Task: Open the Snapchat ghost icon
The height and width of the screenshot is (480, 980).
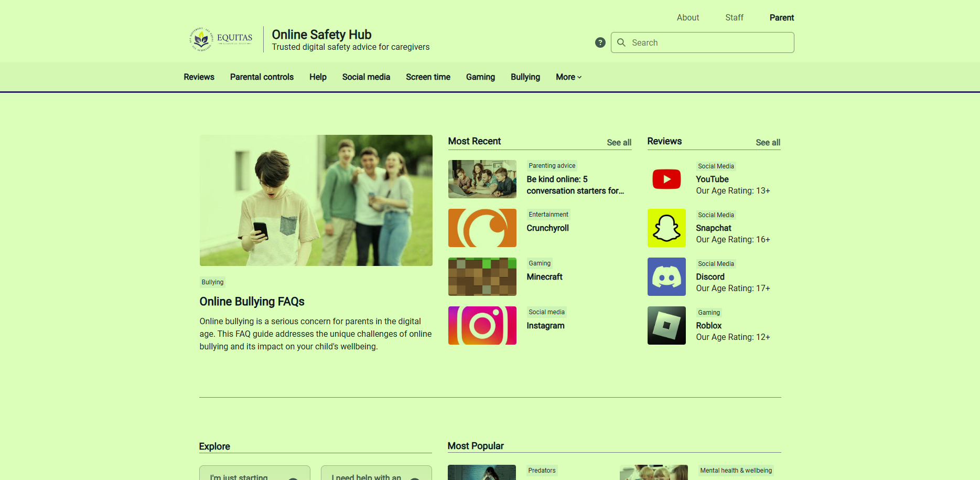Action: tap(666, 228)
